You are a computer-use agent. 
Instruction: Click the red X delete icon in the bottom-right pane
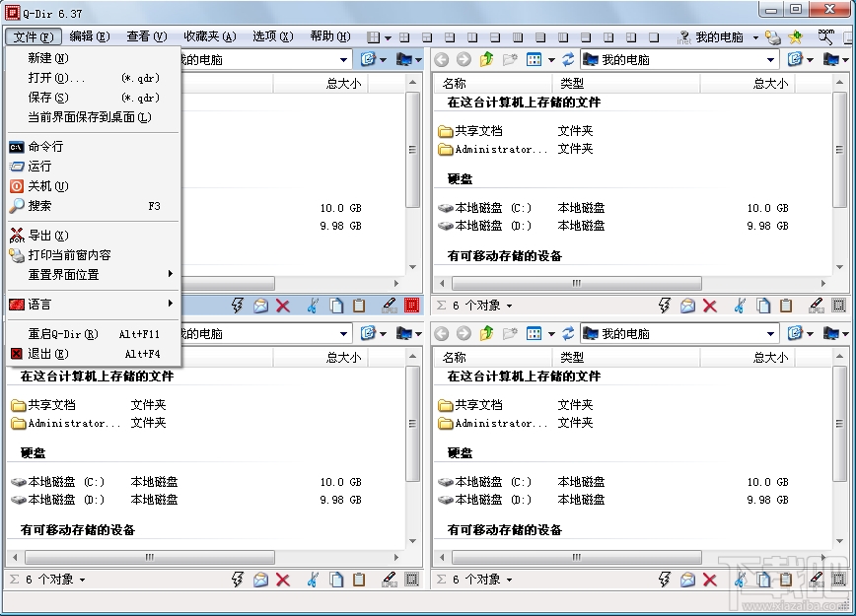(x=710, y=580)
